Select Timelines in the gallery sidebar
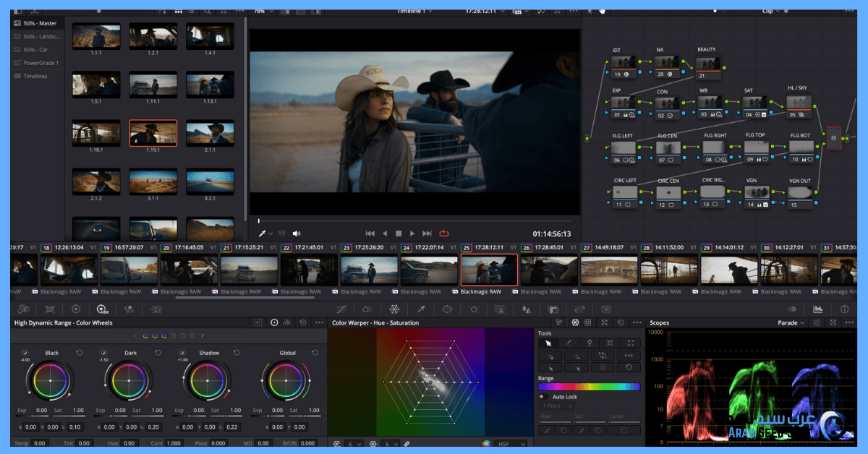 pos(29,76)
